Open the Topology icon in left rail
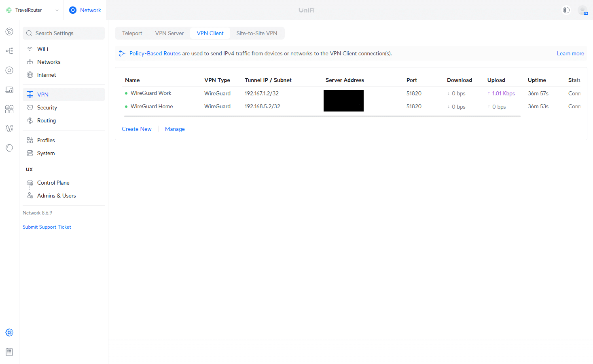 (x=9, y=51)
